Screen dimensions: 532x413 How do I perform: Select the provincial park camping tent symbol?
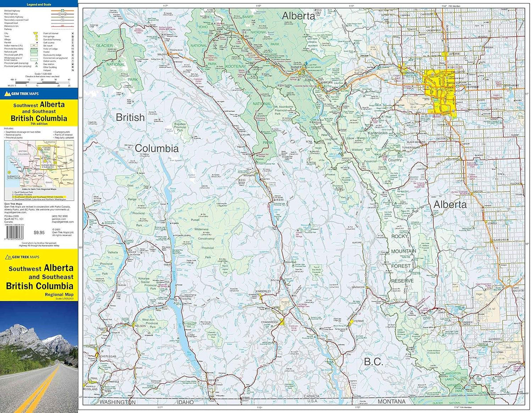pyautogui.click(x=36, y=63)
